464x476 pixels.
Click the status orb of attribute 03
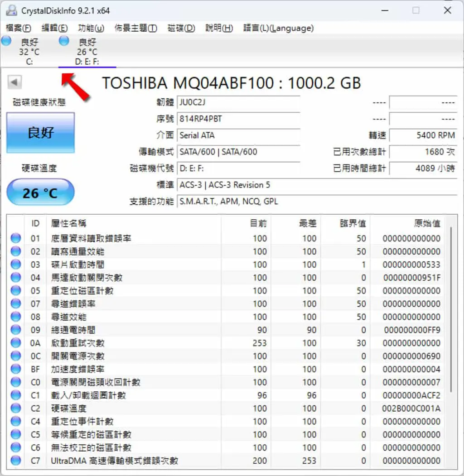(16, 264)
